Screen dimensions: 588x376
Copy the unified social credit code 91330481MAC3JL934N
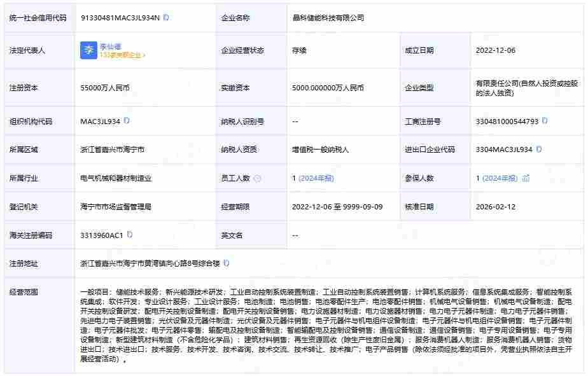(167, 18)
